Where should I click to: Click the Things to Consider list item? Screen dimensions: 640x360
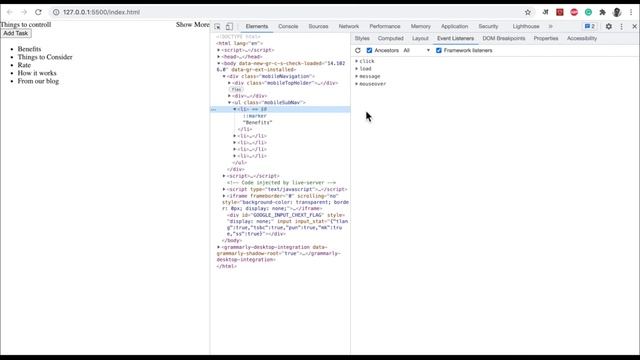pos(45,57)
